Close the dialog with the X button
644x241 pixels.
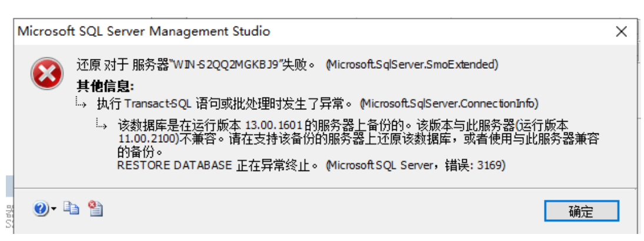(621, 32)
